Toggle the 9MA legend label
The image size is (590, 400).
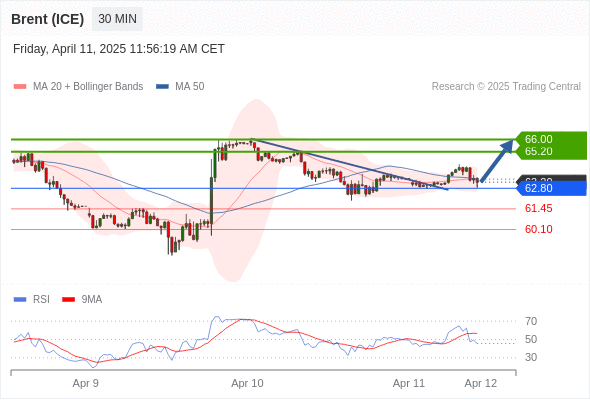tap(92, 300)
